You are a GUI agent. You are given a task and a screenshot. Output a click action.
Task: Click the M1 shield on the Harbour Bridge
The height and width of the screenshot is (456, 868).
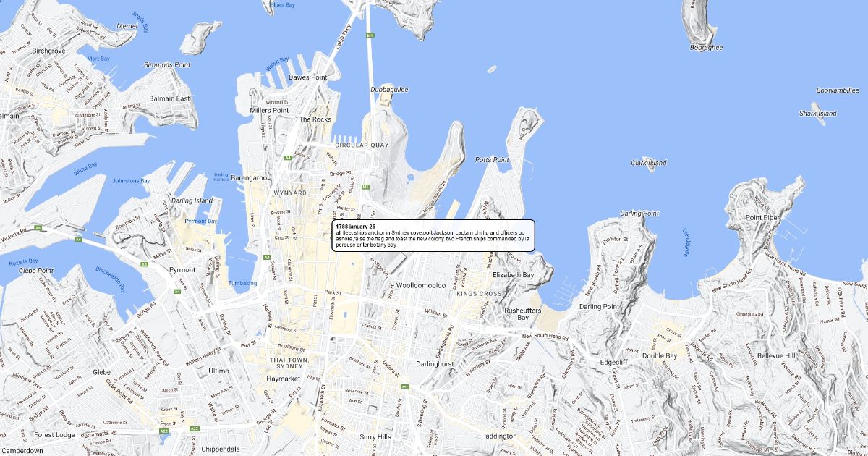(370, 35)
